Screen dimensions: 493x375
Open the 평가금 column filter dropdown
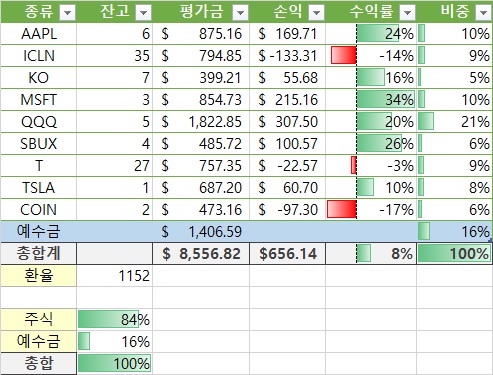click(x=240, y=13)
